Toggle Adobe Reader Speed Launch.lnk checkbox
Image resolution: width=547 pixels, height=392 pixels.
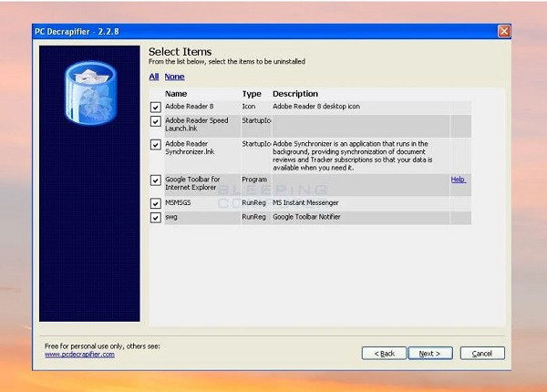tap(156, 121)
